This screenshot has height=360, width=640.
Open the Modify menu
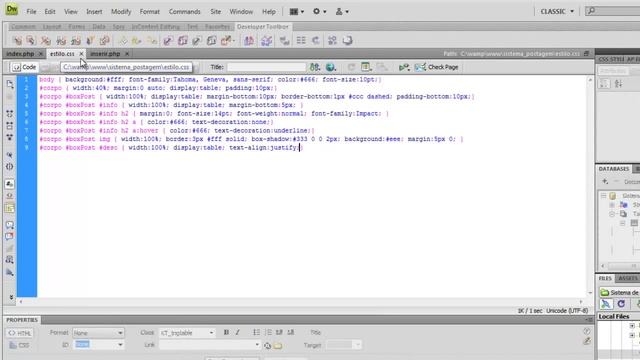pos(121,11)
